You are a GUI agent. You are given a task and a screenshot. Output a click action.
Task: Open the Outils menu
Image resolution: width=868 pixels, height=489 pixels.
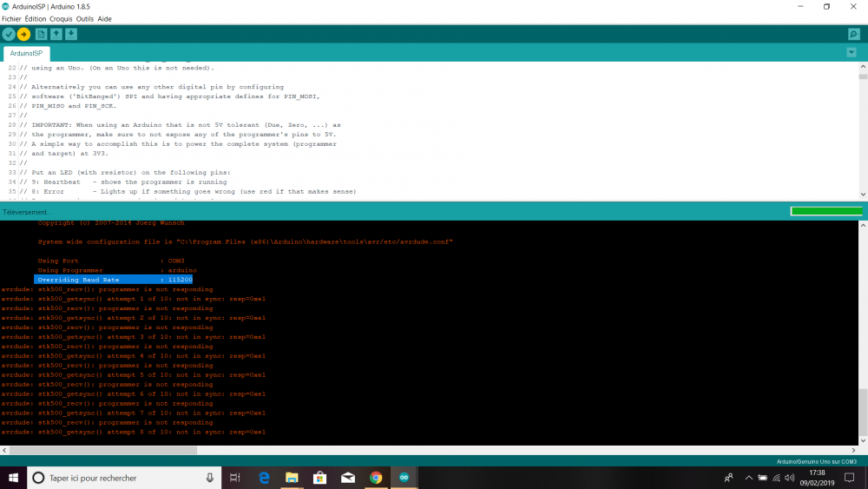coord(85,19)
